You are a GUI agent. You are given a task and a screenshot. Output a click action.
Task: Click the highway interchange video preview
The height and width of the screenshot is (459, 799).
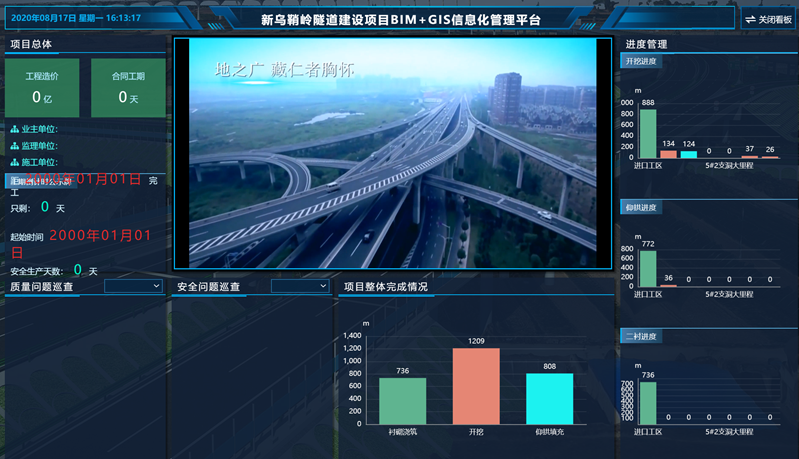(392, 153)
